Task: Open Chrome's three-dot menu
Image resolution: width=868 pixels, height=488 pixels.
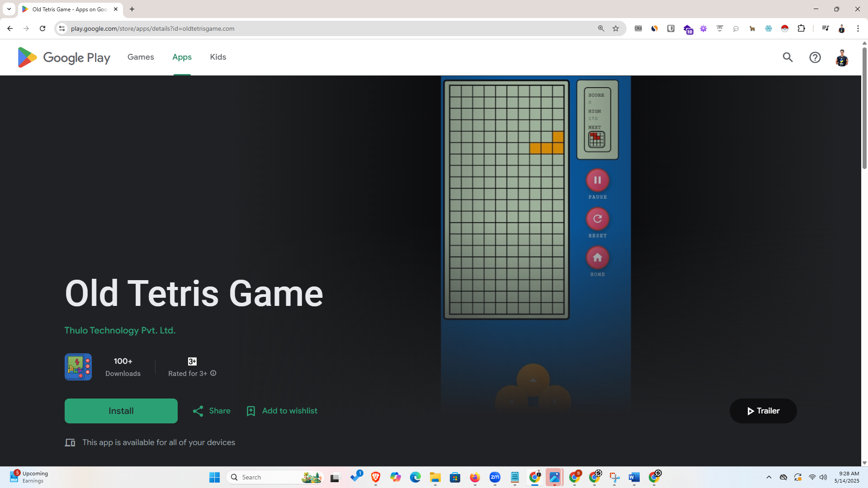Action: [x=858, y=28]
